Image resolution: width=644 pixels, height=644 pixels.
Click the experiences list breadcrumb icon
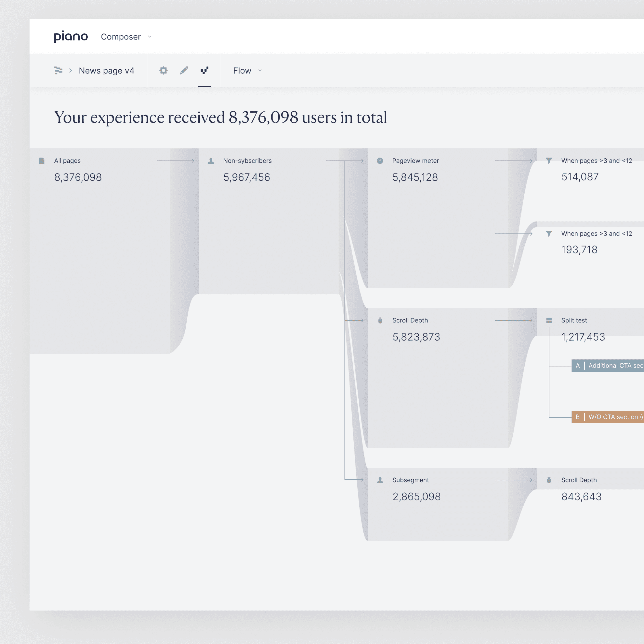click(58, 71)
